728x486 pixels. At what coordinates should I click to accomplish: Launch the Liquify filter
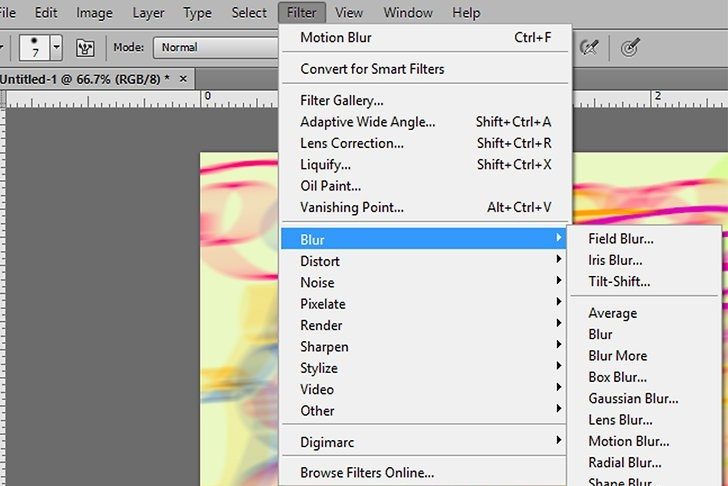coord(326,164)
